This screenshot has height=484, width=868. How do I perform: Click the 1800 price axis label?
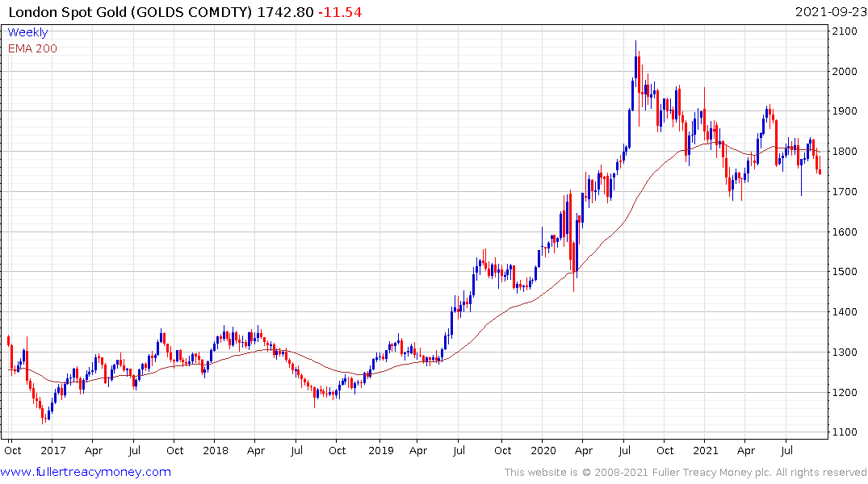pos(845,152)
